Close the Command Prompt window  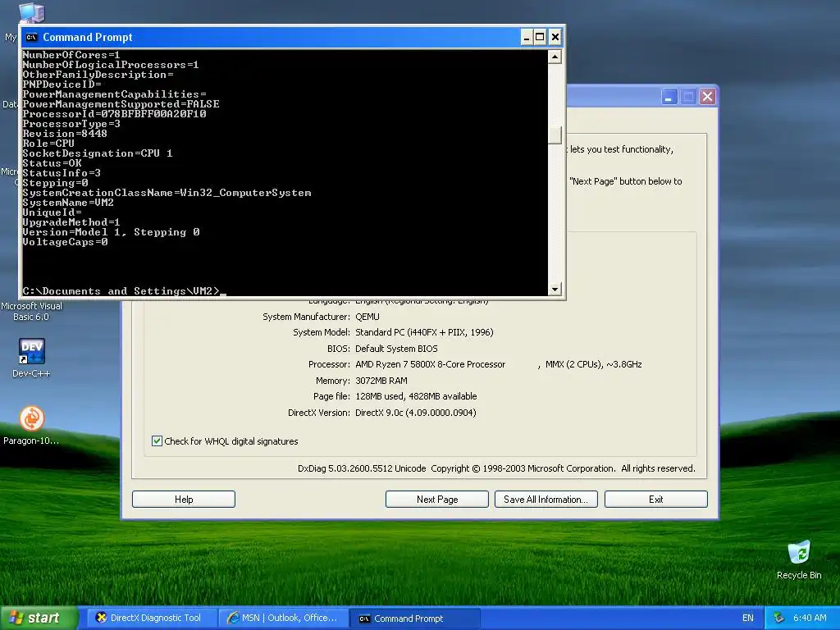point(555,37)
